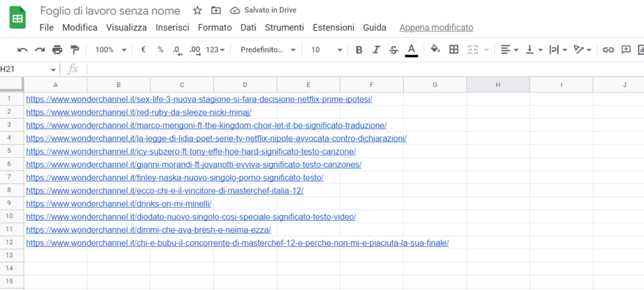Open the gianni-morandi evviva link

pos(194,164)
